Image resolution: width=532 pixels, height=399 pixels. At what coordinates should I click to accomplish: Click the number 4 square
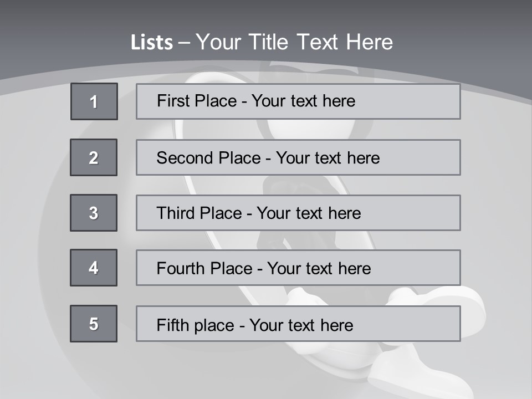(94, 268)
